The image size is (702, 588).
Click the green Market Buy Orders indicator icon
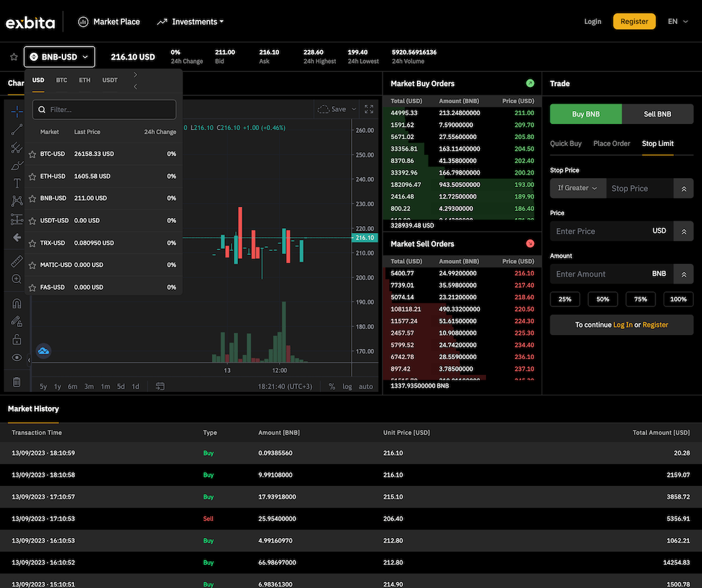coord(530,83)
